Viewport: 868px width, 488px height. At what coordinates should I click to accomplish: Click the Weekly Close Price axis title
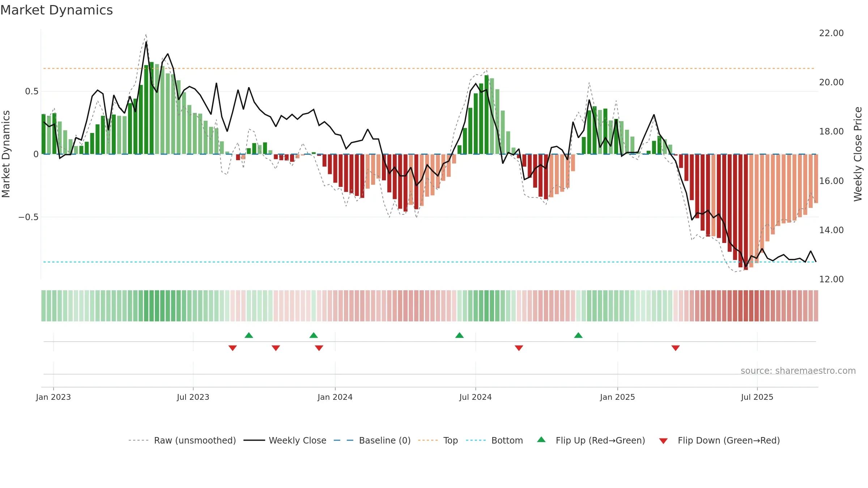click(858, 154)
